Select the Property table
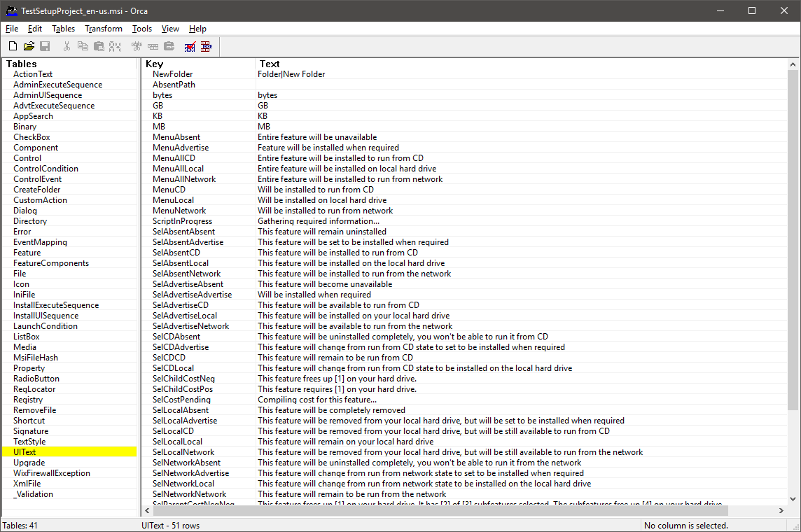The width and height of the screenshot is (801, 532). pos(33,367)
